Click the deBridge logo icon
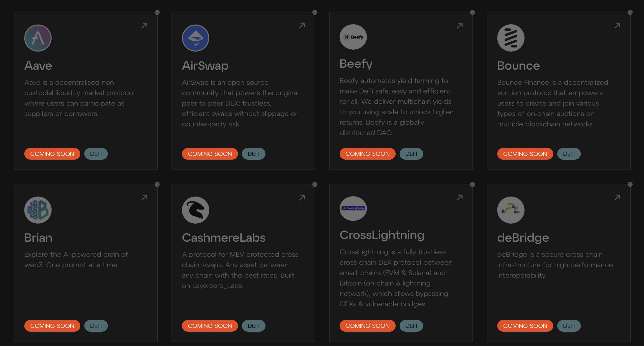Screen dimensions: 644x346 point(511,210)
